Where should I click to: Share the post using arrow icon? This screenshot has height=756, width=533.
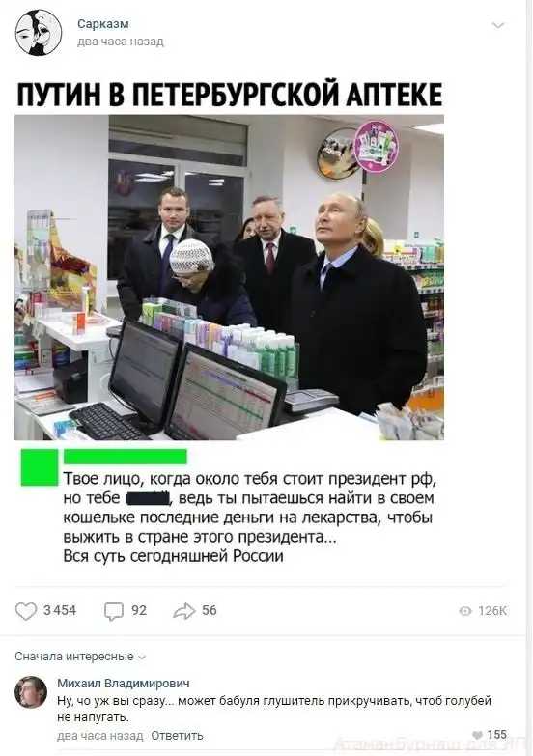tap(184, 611)
